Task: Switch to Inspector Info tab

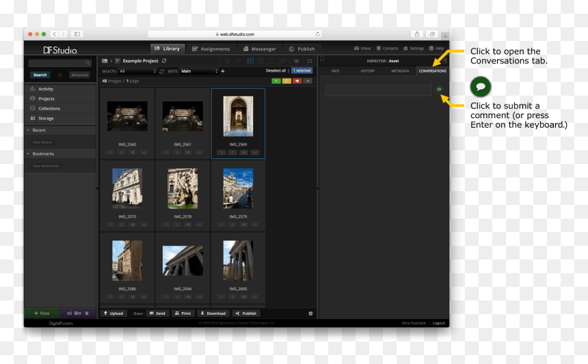Action: coord(335,71)
